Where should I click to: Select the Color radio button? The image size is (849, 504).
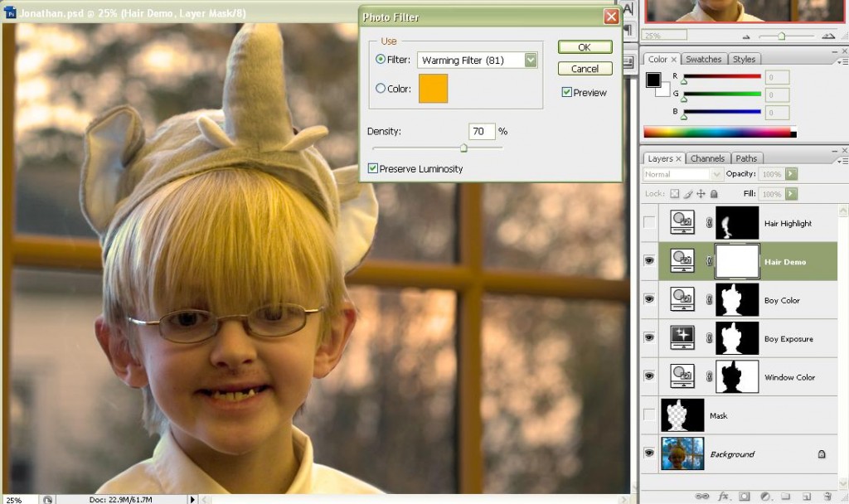click(381, 88)
